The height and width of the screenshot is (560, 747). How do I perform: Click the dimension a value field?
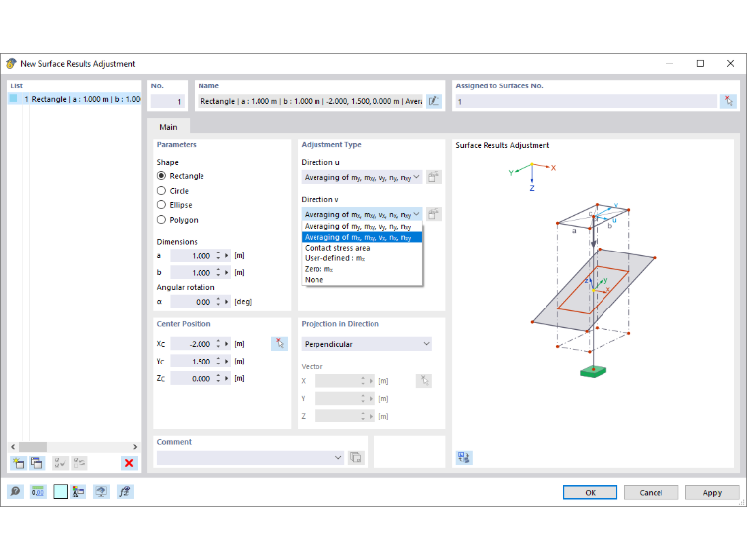pos(192,255)
